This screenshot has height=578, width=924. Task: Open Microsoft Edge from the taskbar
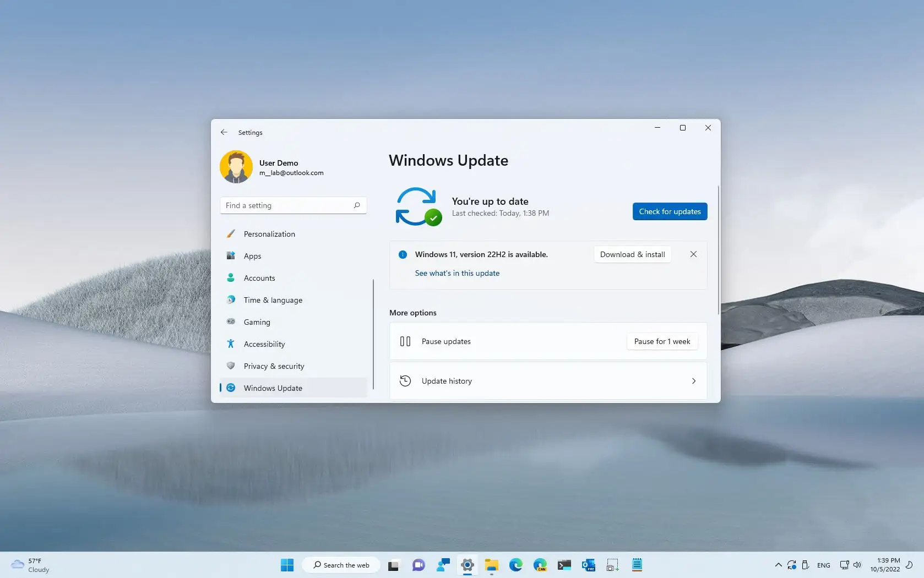point(515,565)
